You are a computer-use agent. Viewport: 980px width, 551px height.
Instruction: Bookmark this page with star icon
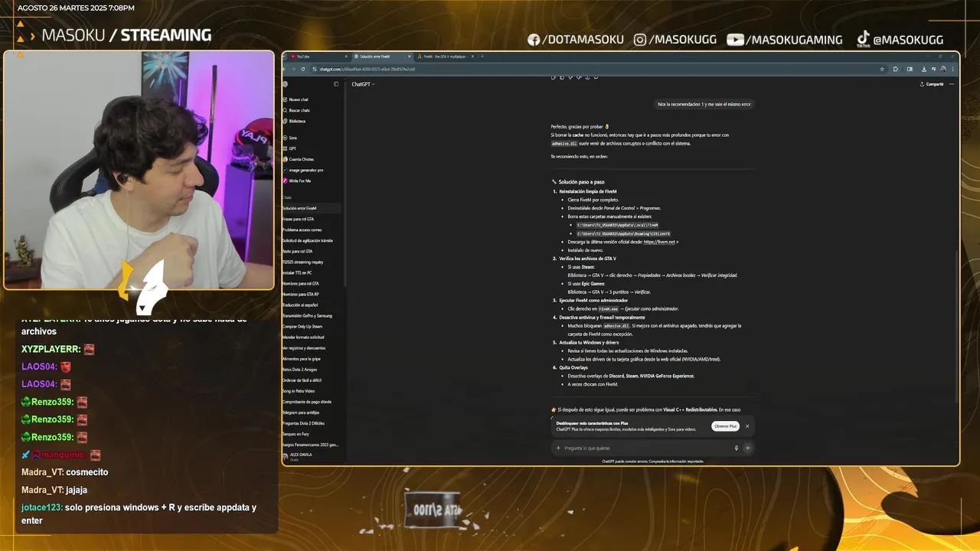(882, 69)
